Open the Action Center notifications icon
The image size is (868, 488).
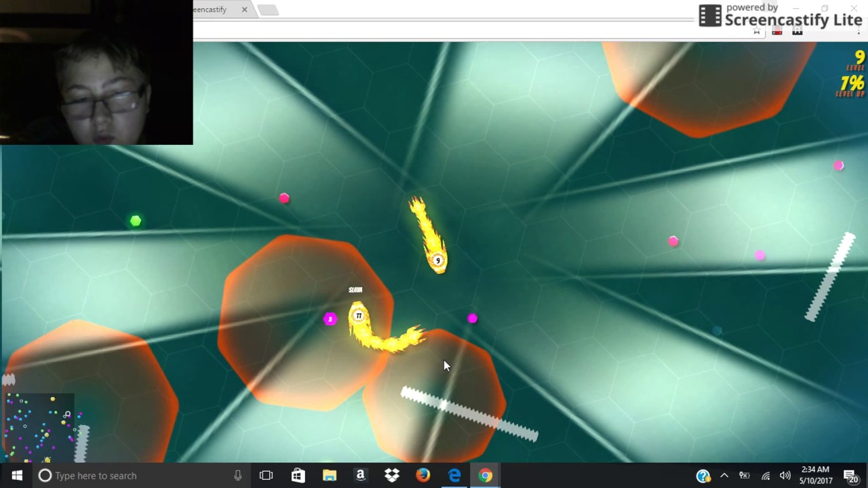tap(851, 476)
